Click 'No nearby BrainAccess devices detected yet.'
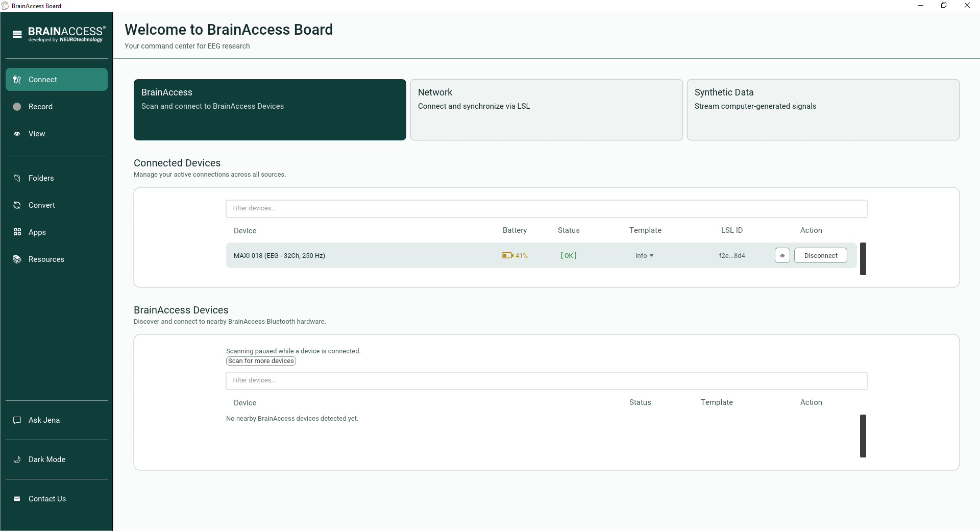The width and height of the screenshot is (980, 531). click(x=292, y=419)
